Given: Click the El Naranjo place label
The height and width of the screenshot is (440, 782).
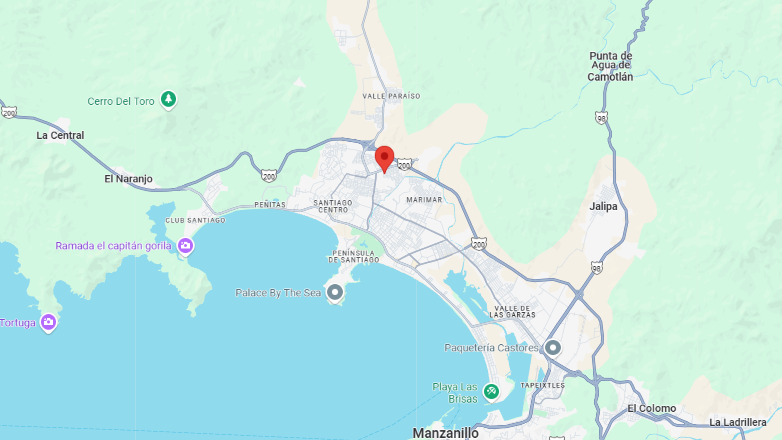Looking at the screenshot, I should point(128,179).
